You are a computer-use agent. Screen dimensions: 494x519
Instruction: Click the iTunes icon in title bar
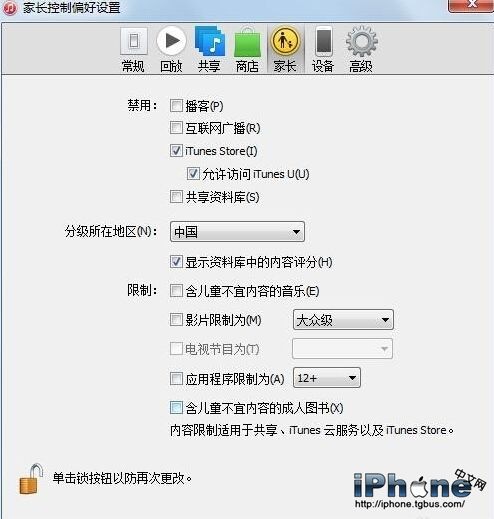click(9, 8)
